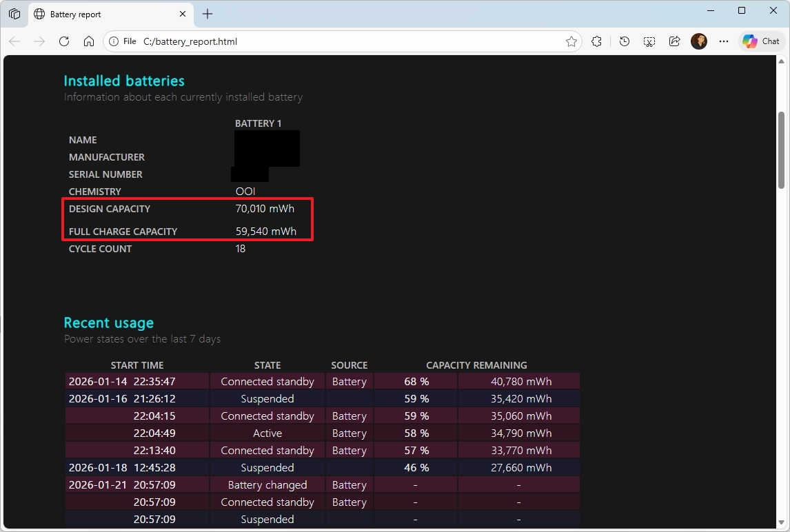Navigate back to the previous page
This screenshot has width=790, height=532.
14,41
